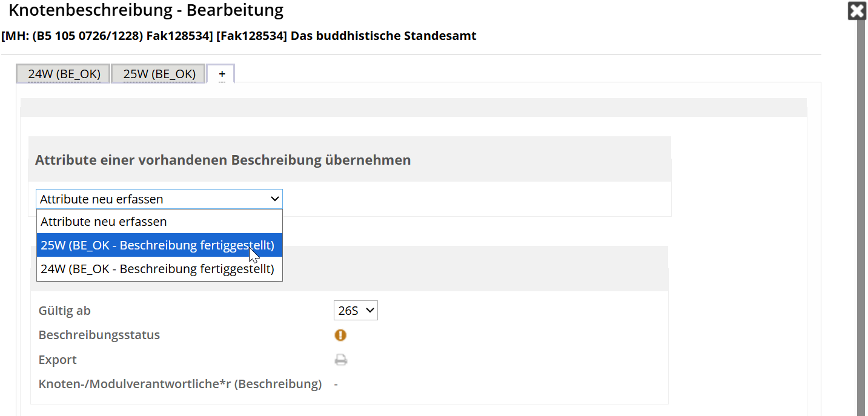Click the 'Knotenbeschreibung - Bearbeitung' title

click(145, 10)
